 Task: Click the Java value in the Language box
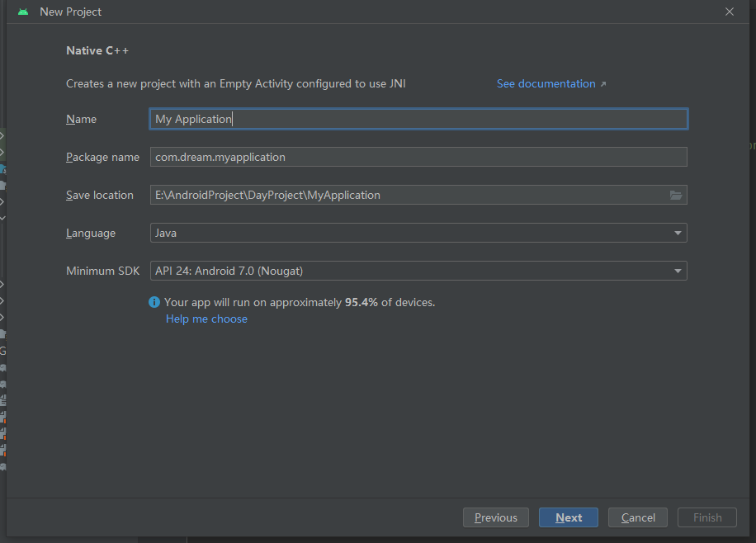tap(166, 234)
